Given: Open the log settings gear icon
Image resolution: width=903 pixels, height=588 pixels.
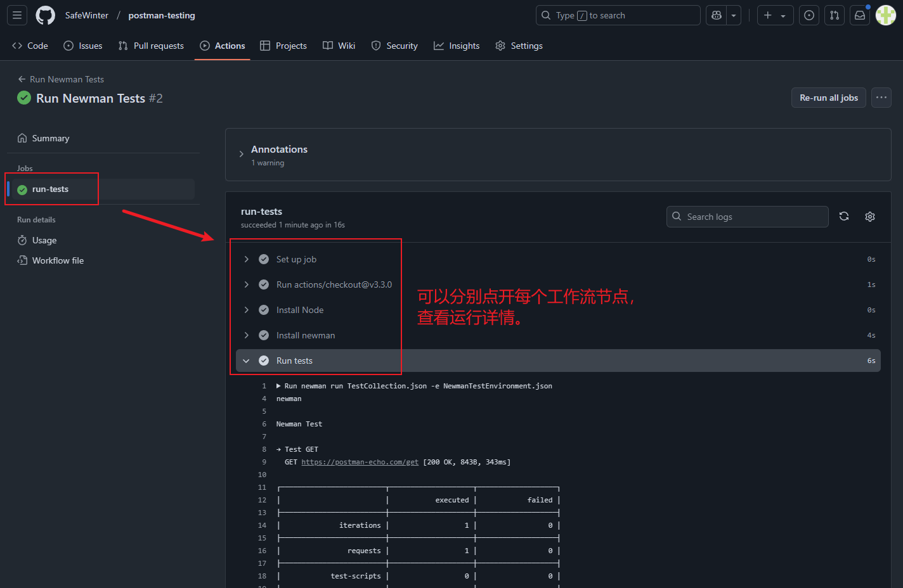Looking at the screenshot, I should coord(870,217).
